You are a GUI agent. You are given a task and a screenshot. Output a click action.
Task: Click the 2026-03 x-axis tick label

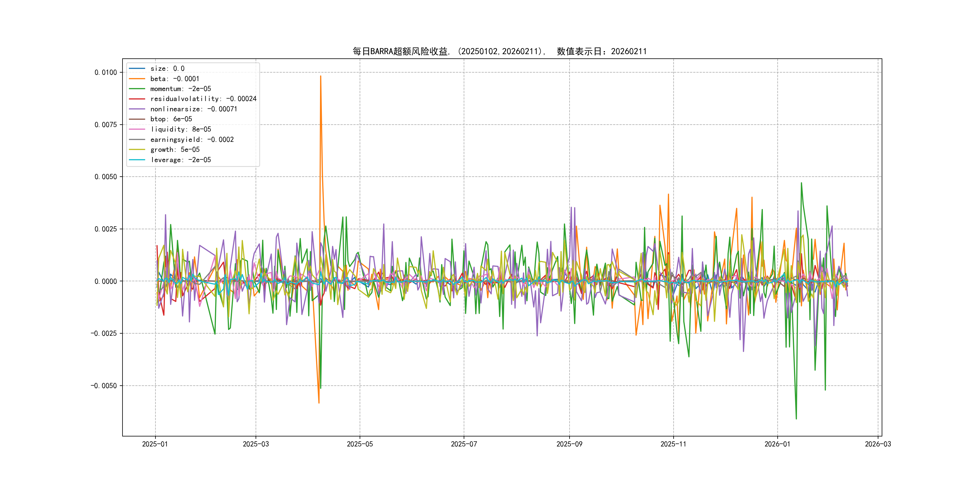coord(878,444)
